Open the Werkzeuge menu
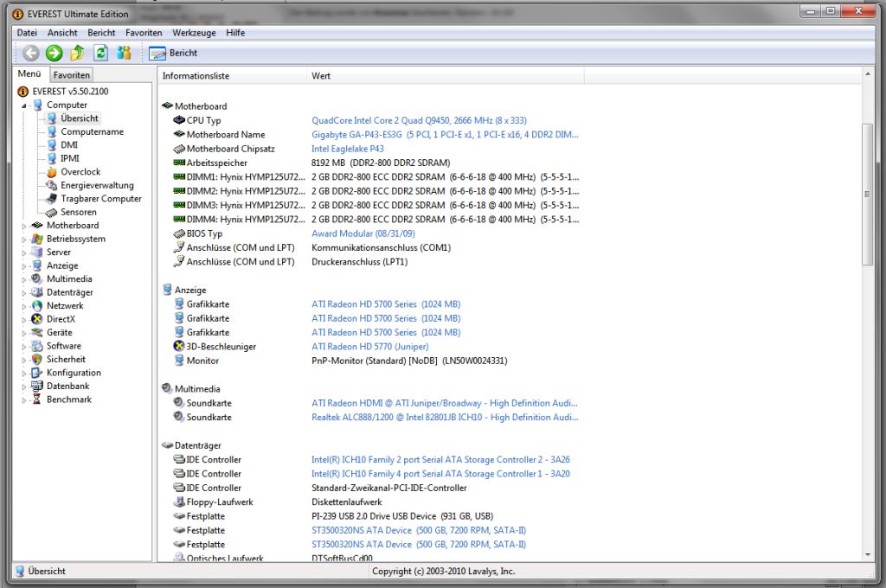Image resolution: width=886 pixels, height=588 pixels. [194, 33]
